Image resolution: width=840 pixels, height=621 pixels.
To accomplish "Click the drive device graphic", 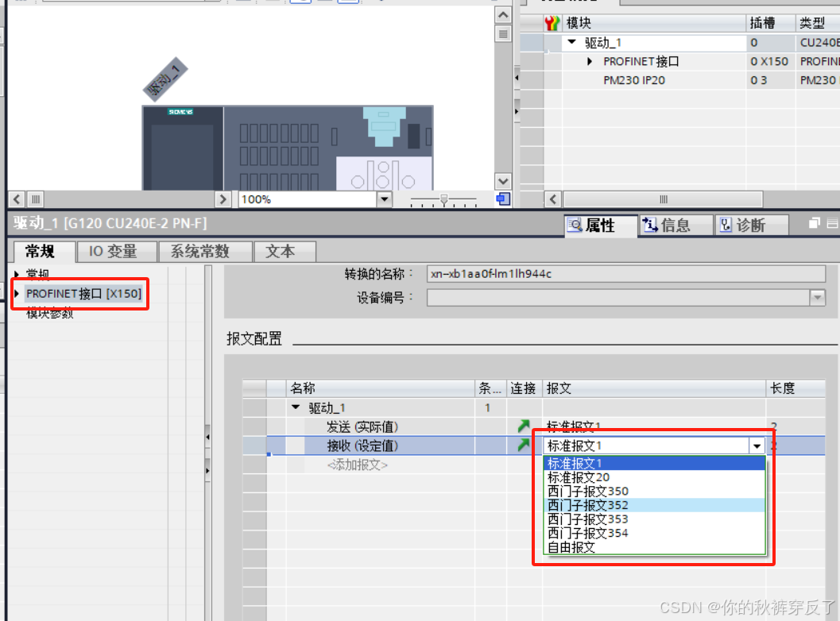I will (x=287, y=148).
